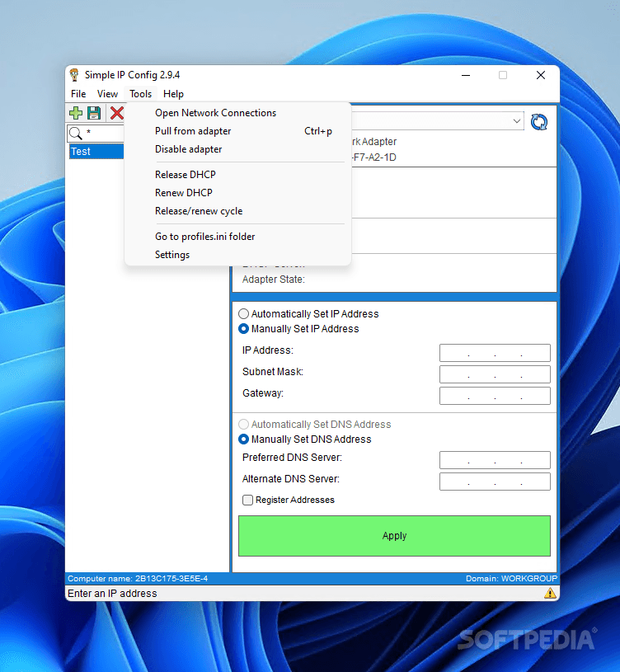Add a new profile with green plus icon
This screenshot has width=620, height=672.
point(76,113)
